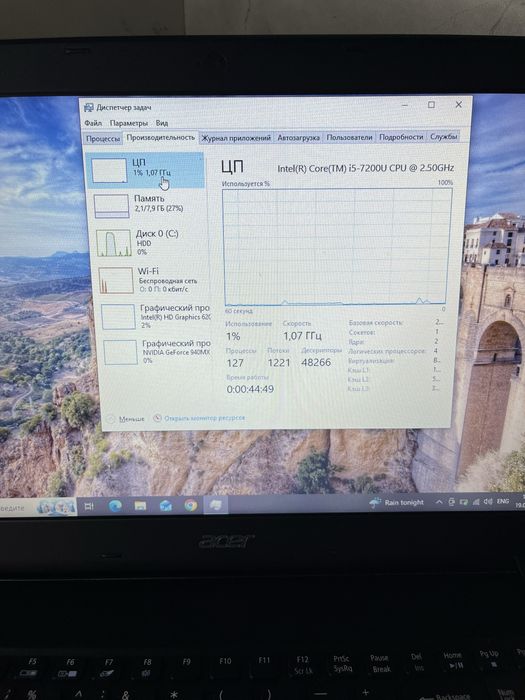
Task: Open the Rain tonight weather widget
Action: pos(397,503)
